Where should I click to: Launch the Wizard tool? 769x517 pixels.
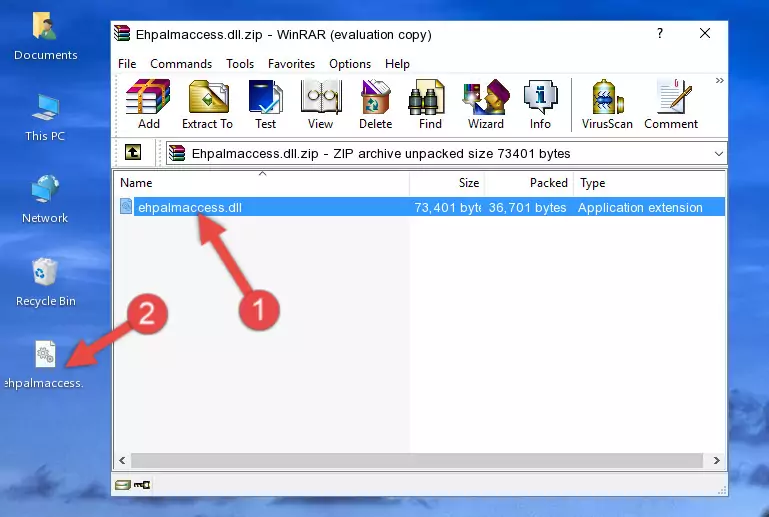(x=486, y=104)
